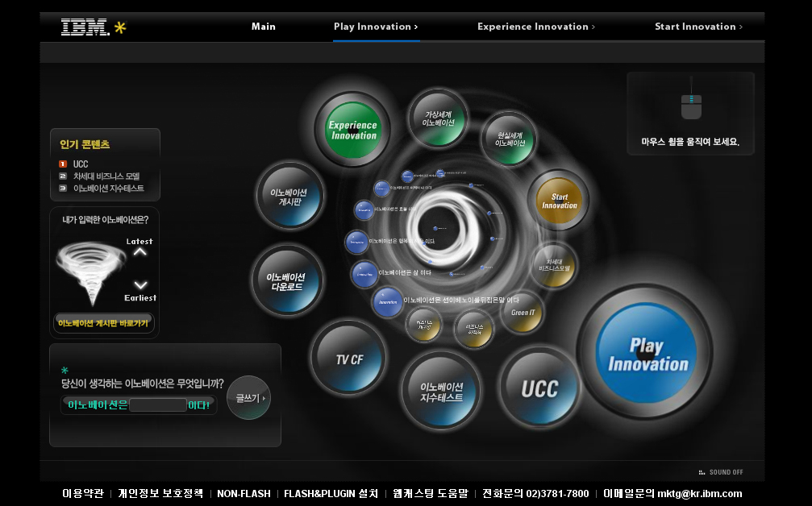This screenshot has height=506, width=812.
Task: Open the Green IT bubble
Action: tap(523, 312)
